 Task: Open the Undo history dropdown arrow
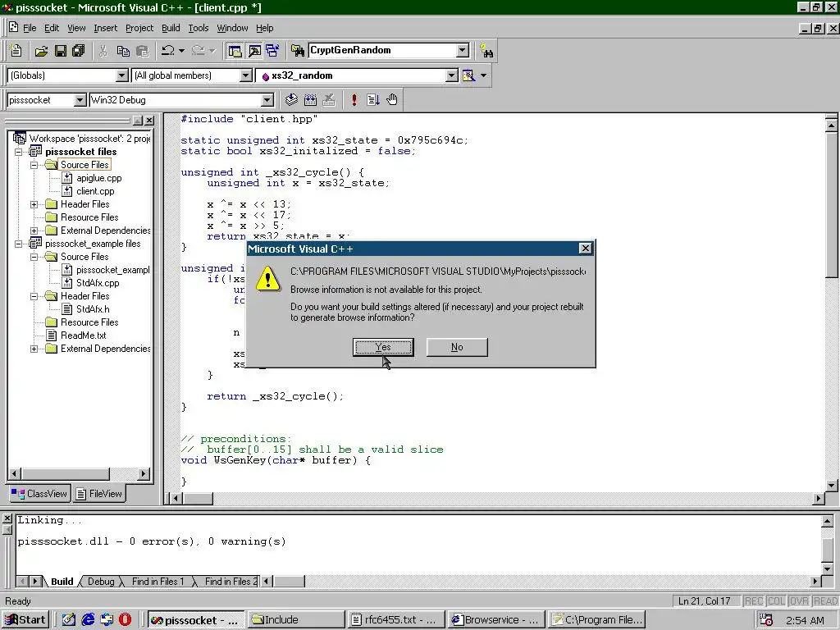click(181, 51)
